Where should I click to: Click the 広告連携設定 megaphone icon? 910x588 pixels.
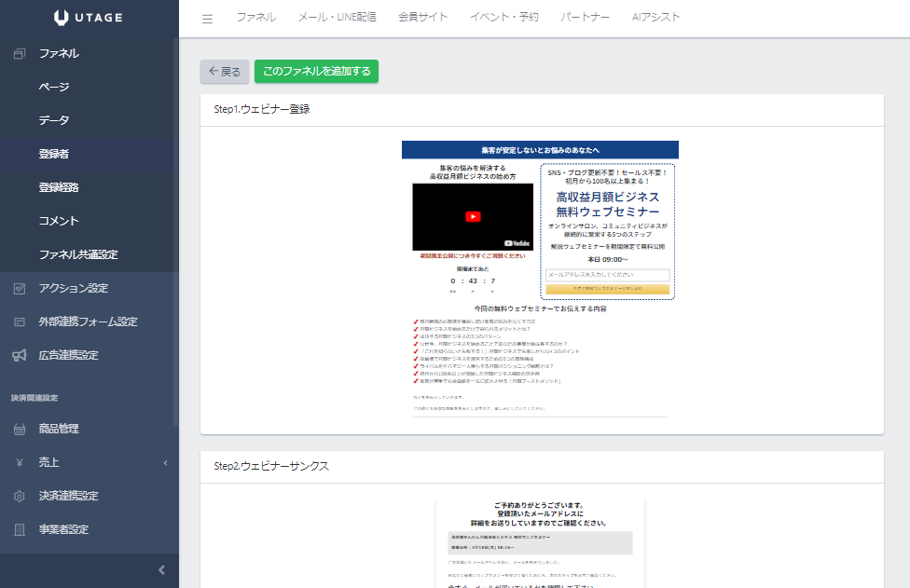20,355
